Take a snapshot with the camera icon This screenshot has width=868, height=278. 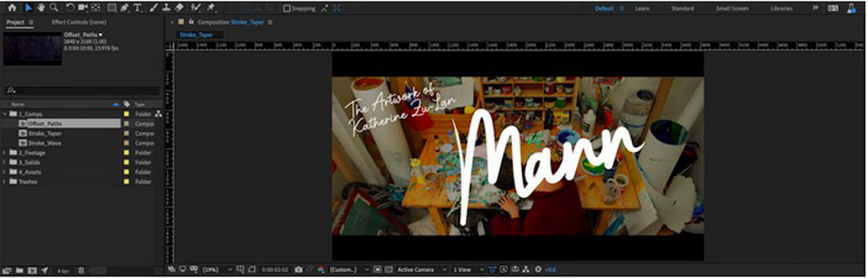298,269
